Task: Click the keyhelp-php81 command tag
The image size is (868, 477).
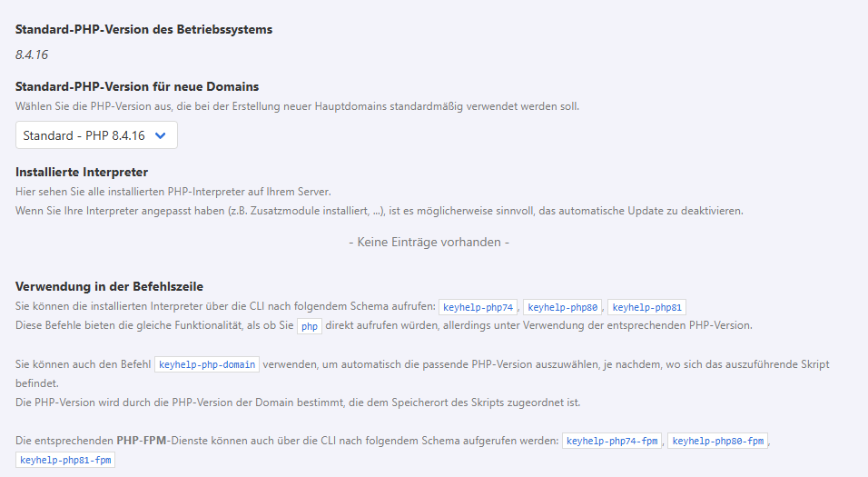Action: [x=647, y=307]
